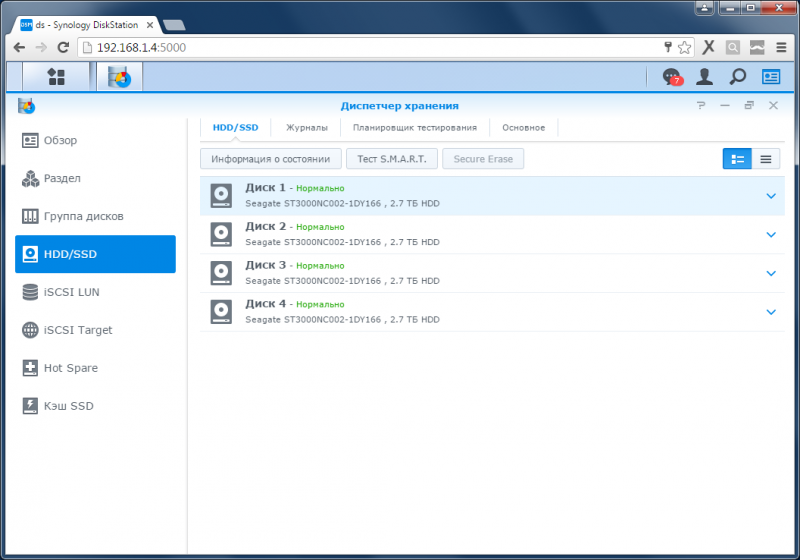Click the Диск 4 drive icon
This screenshot has height=560, width=800.
coord(221,312)
